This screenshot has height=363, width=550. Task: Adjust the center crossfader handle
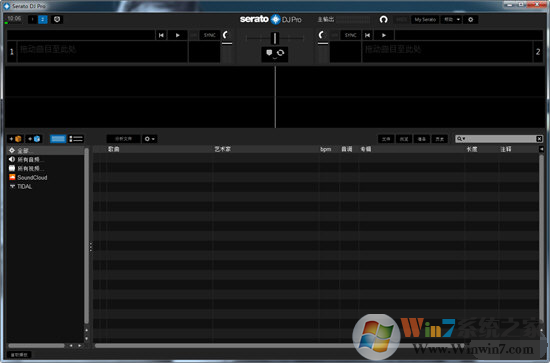click(x=275, y=38)
